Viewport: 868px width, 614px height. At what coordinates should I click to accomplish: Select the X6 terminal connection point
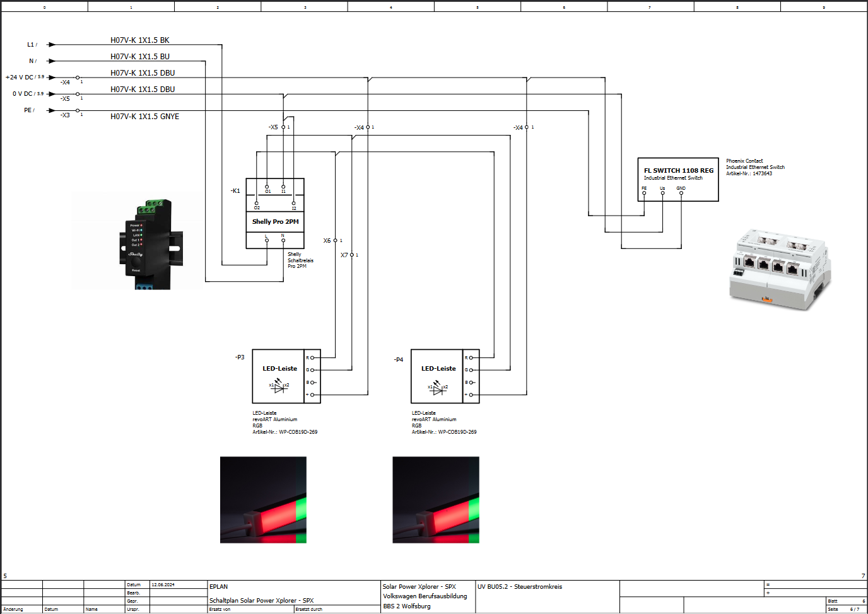(335, 241)
